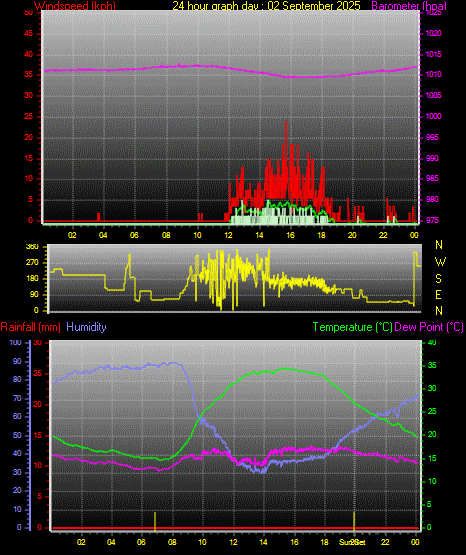Click the 16 hour tick on wind graph
The height and width of the screenshot is (555, 466).
[x=290, y=235]
